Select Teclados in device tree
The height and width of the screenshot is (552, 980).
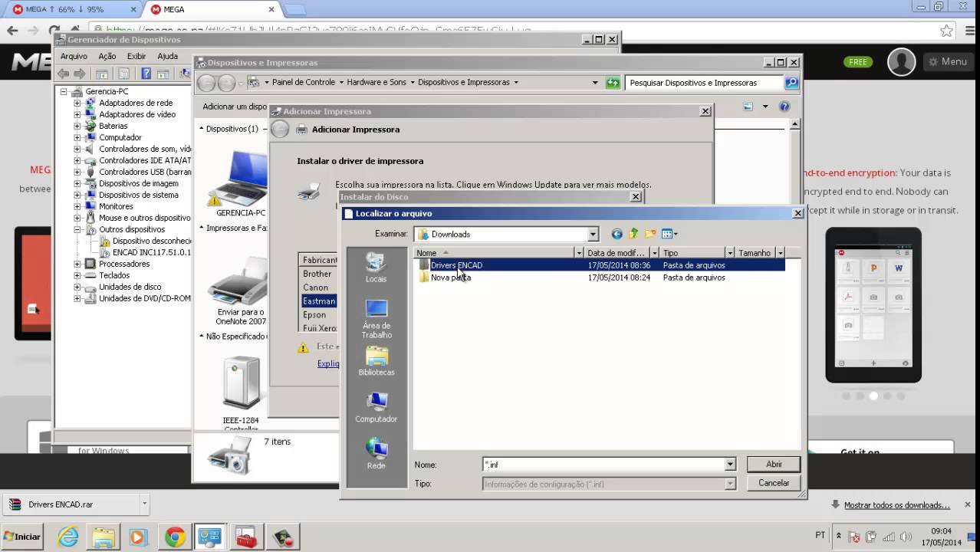(x=114, y=275)
